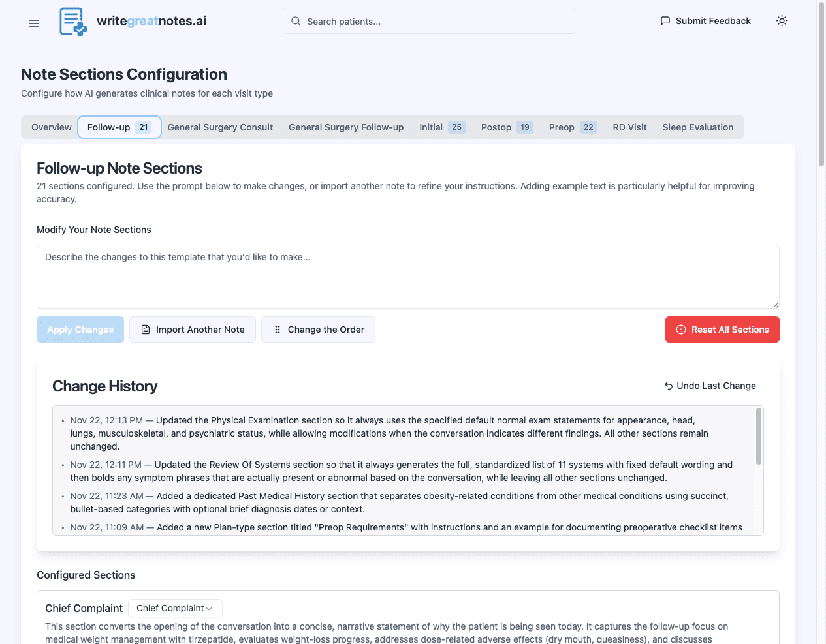This screenshot has height=644, width=826.
Task: Click the writegreatnotes.ai logo icon
Action: tap(72, 22)
